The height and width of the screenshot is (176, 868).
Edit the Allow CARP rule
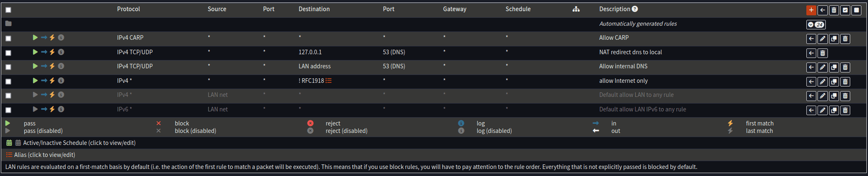point(822,39)
